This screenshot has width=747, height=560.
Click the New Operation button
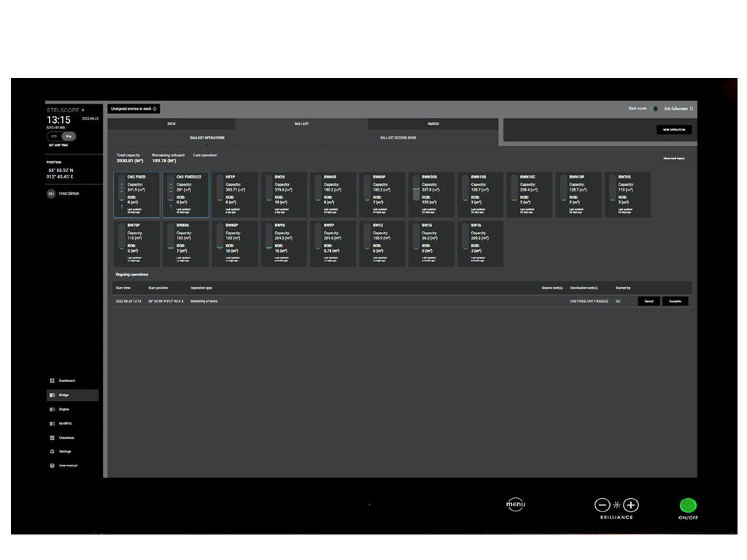click(673, 130)
